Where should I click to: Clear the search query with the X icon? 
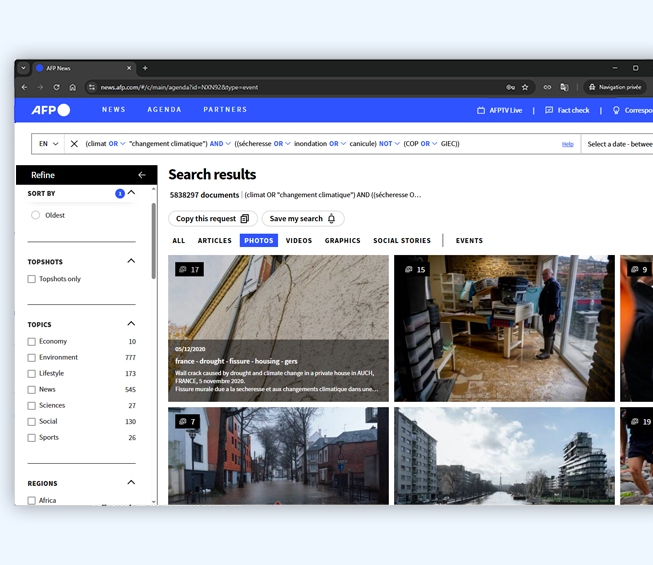[74, 144]
